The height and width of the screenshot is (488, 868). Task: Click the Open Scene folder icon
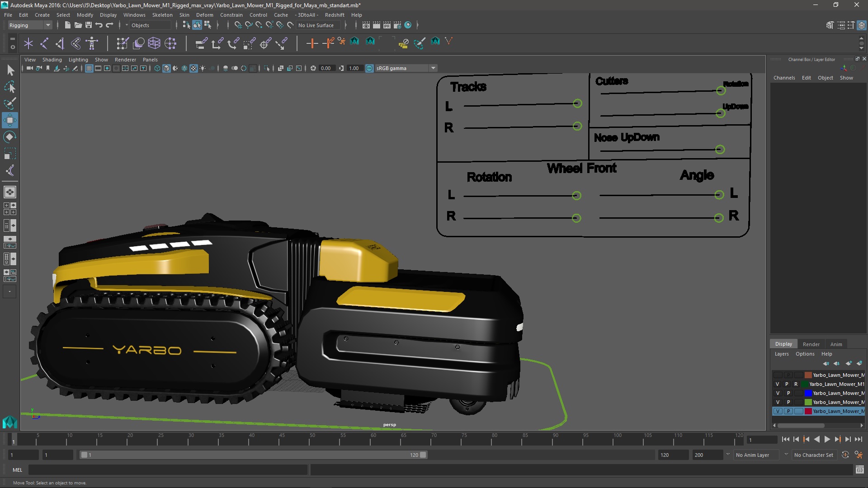pyautogui.click(x=78, y=25)
